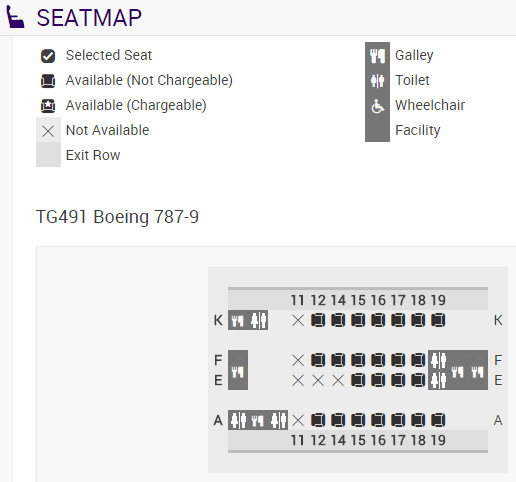The image size is (516, 482).
Task: Select seat 14K in row K
Action: click(338, 320)
